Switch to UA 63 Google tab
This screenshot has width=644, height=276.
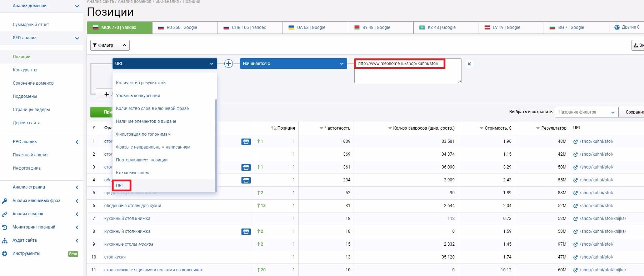click(315, 27)
